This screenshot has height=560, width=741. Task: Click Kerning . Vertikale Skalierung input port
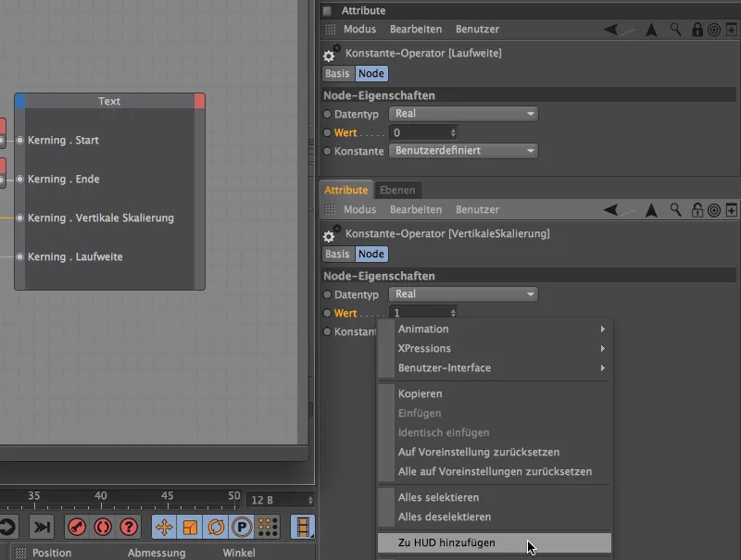[19, 218]
